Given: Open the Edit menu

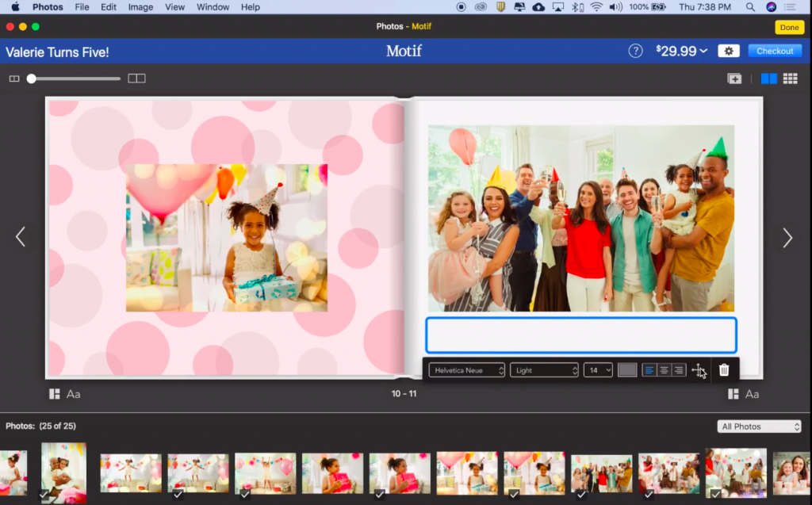Looking at the screenshot, I should (x=108, y=7).
